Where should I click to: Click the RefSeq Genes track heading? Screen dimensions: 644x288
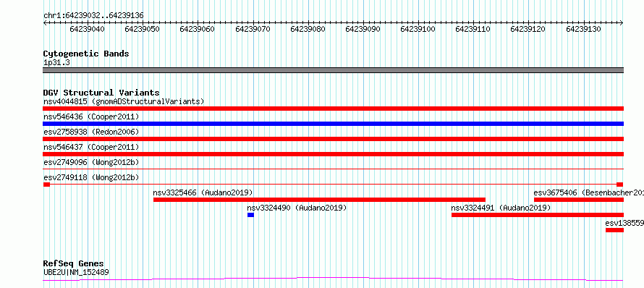point(74,264)
